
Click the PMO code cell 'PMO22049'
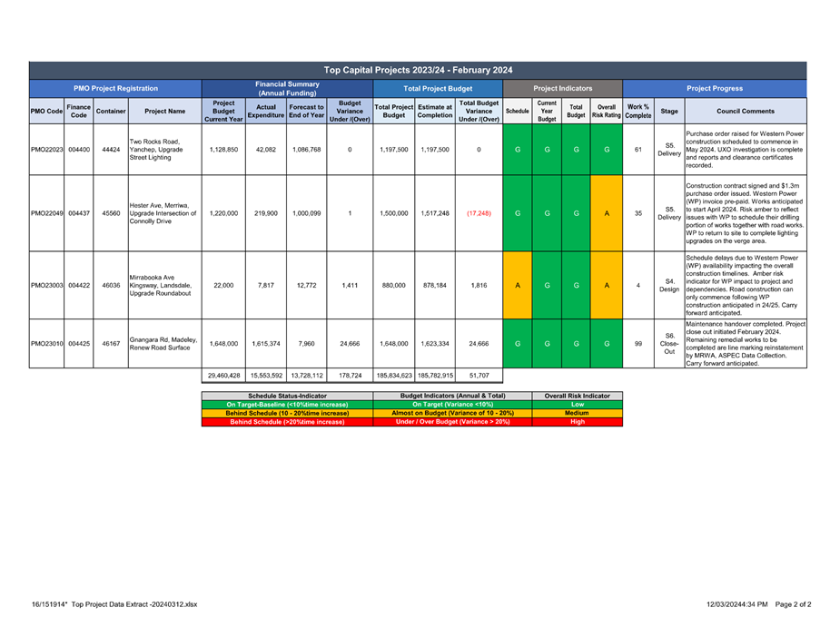pyautogui.click(x=46, y=213)
